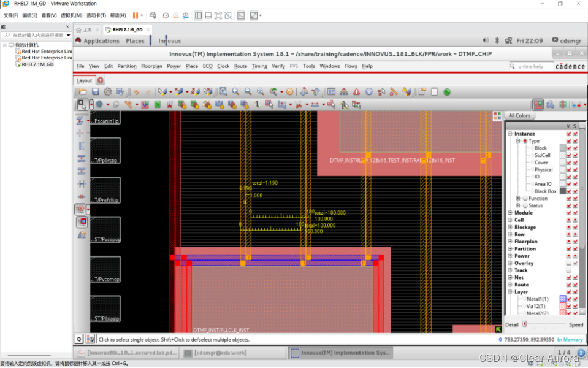Toggle Module visibility checkbox
This screenshot has width=588, height=368.
pyautogui.click(x=569, y=213)
